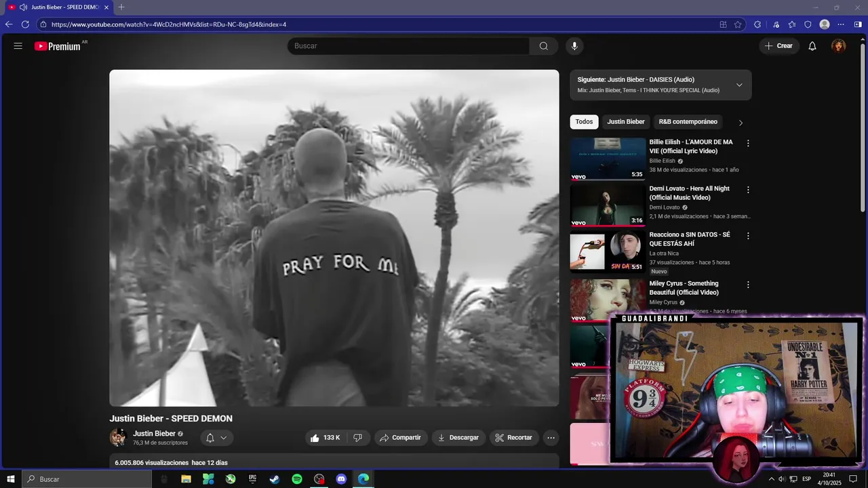
Task: Open the Justin Bieber channel avatar
Action: pos(118,438)
